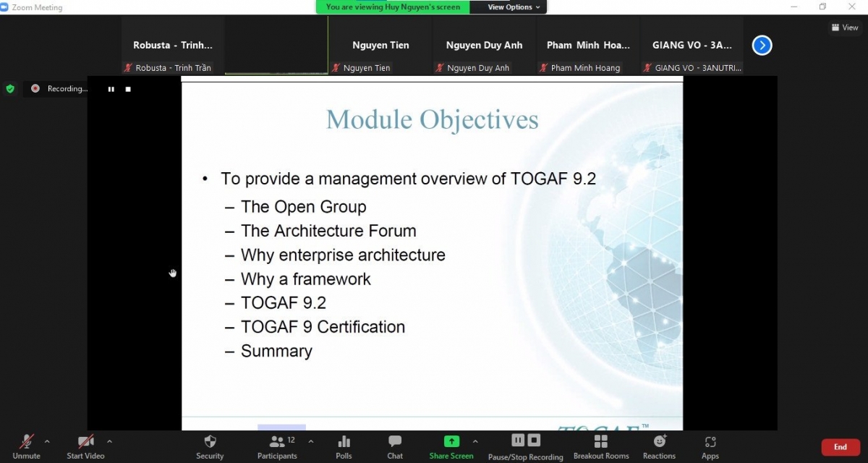The width and height of the screenshot is (868, 463).
Task: Click Pham Minh Hoang's muted mic icon
Action: [x=543, y=68]
